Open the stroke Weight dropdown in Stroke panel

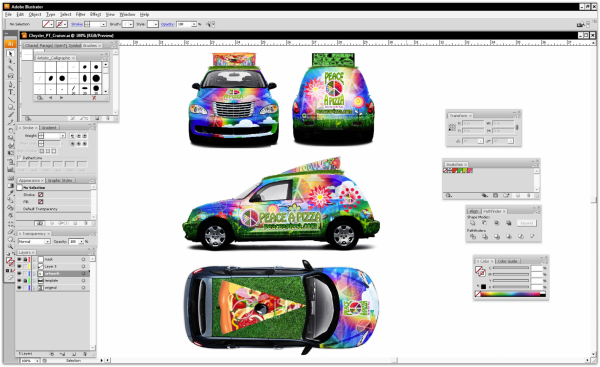point(62,136)
